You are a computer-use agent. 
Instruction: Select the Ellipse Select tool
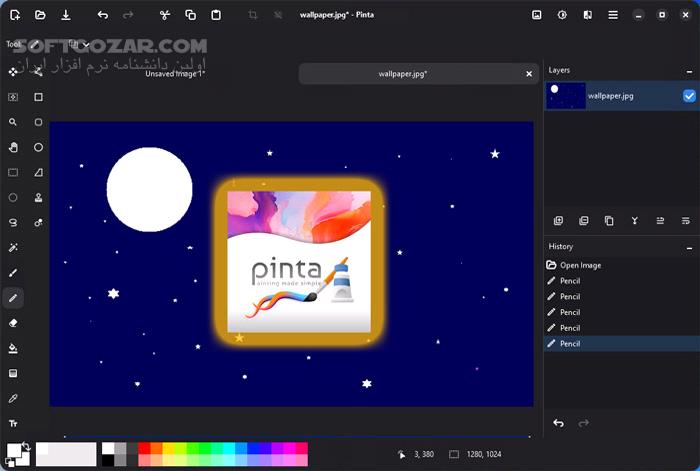[x=13, y=197]
